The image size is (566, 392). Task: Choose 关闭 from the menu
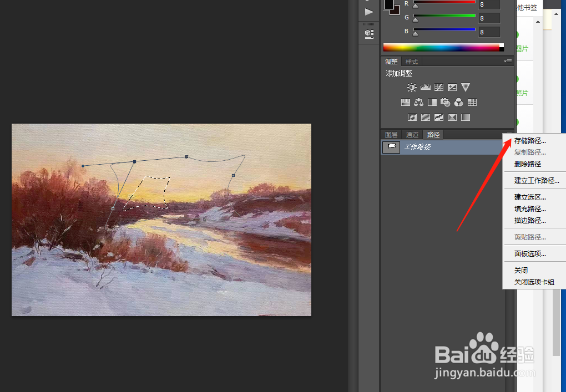(x=521, y=270)
